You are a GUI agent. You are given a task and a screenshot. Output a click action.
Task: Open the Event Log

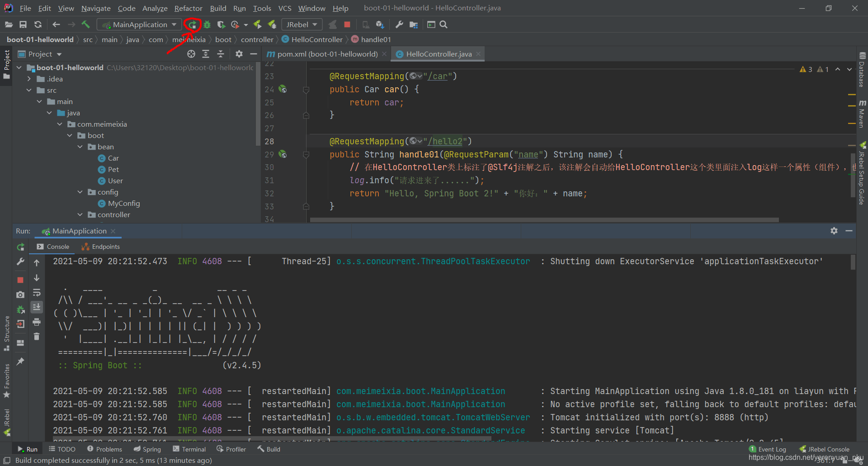[768, 449]
